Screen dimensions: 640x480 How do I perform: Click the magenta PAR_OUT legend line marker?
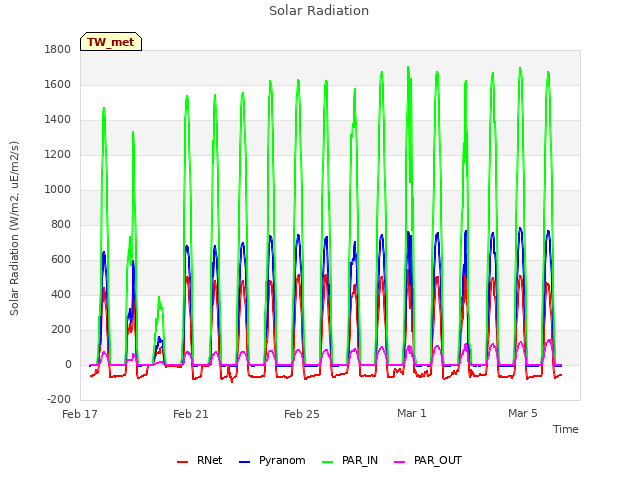coord(400,462)
